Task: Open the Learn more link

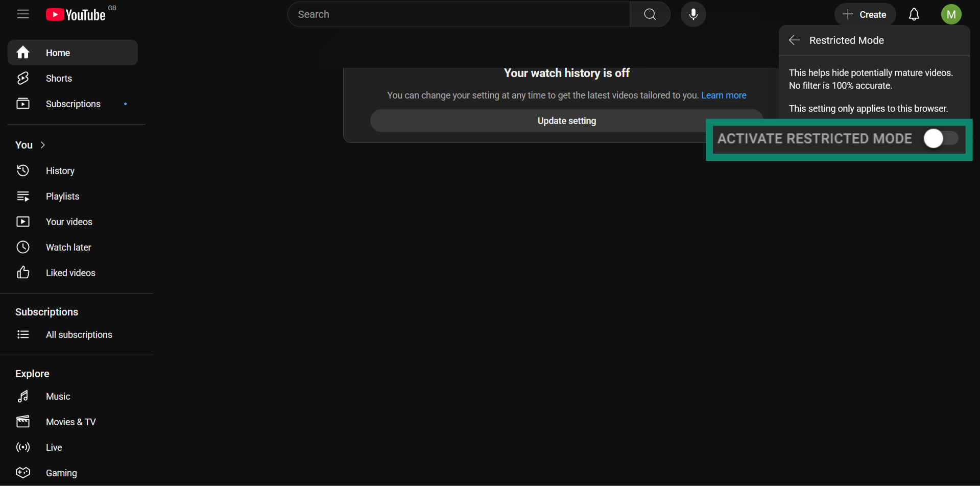Action: [x=724, y=95]
